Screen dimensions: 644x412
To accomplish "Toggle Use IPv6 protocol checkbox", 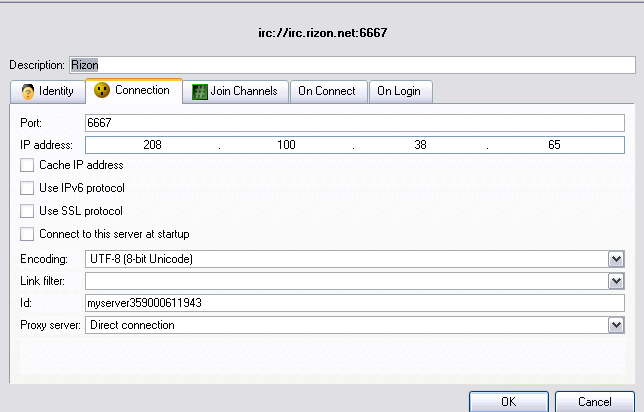I will point(27,188).
